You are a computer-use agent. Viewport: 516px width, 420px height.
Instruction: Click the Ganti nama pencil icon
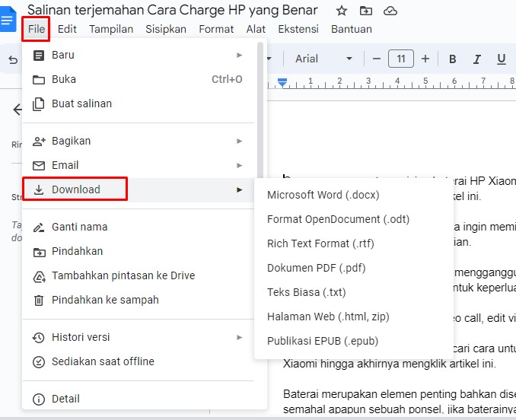click(x=39, y=228)
